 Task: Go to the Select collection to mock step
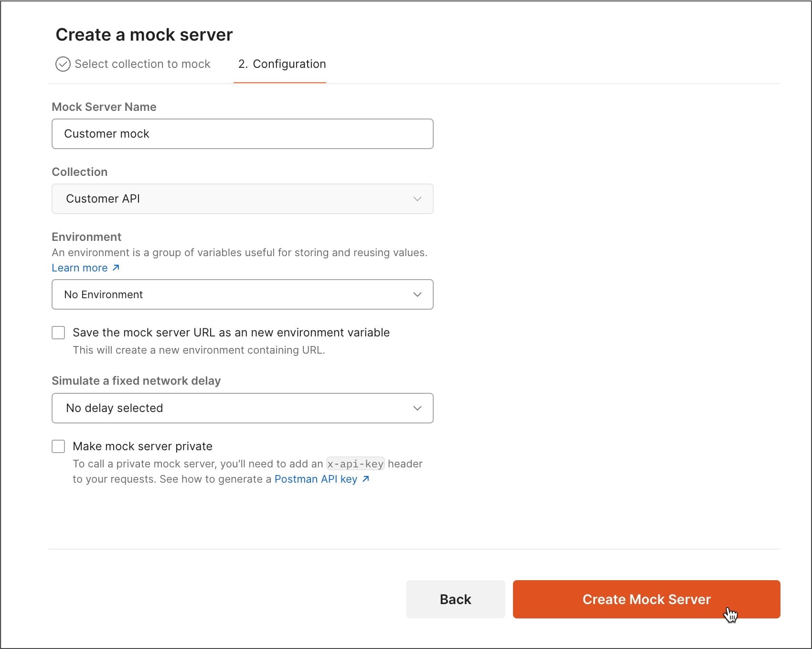click(x=133, y=64)
